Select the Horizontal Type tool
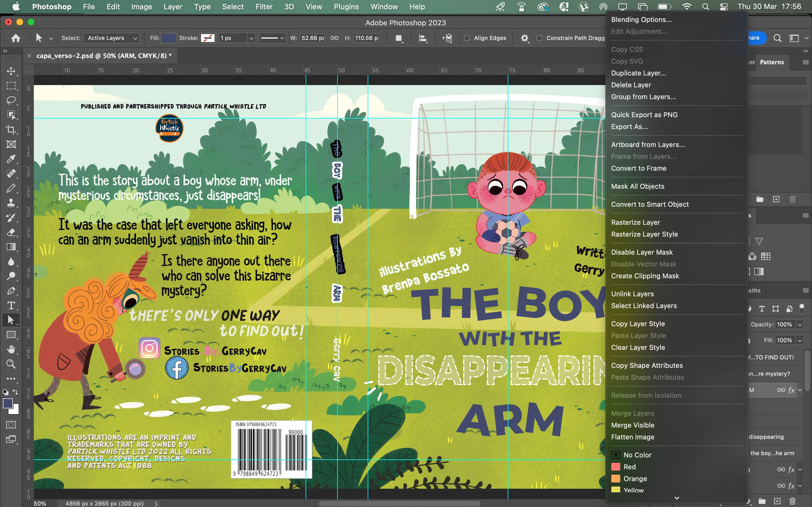The width and height of the screenshot is (812, 507). (11, 306)
